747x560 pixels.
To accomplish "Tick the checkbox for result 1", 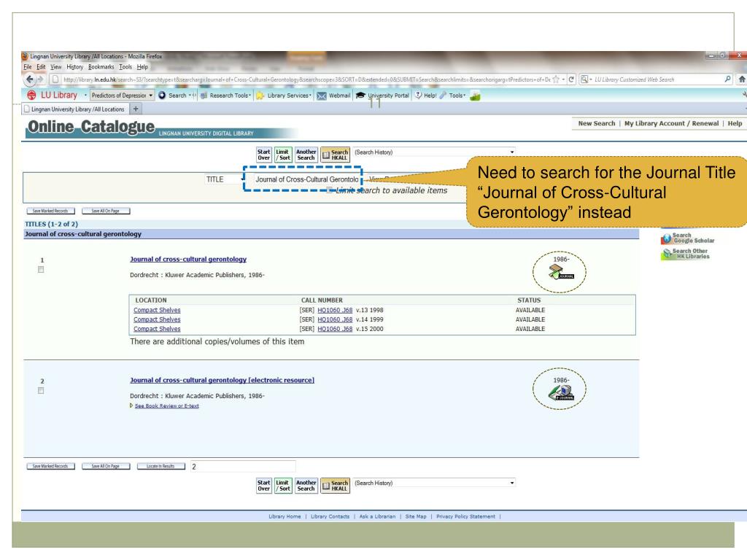I will click(x=41, y=270).
